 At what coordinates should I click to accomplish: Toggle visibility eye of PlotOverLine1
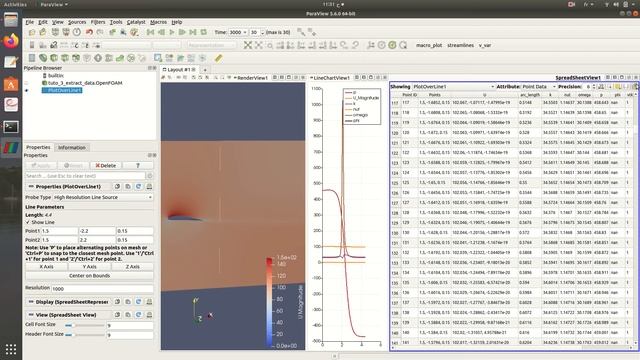click(27, 90)
